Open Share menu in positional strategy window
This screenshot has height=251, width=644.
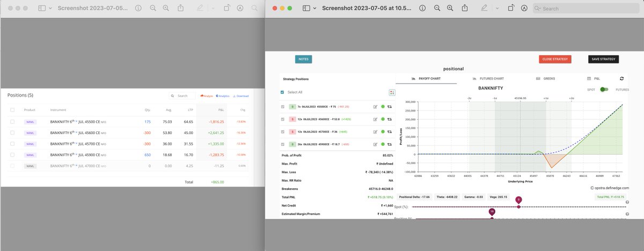(465, 9)
